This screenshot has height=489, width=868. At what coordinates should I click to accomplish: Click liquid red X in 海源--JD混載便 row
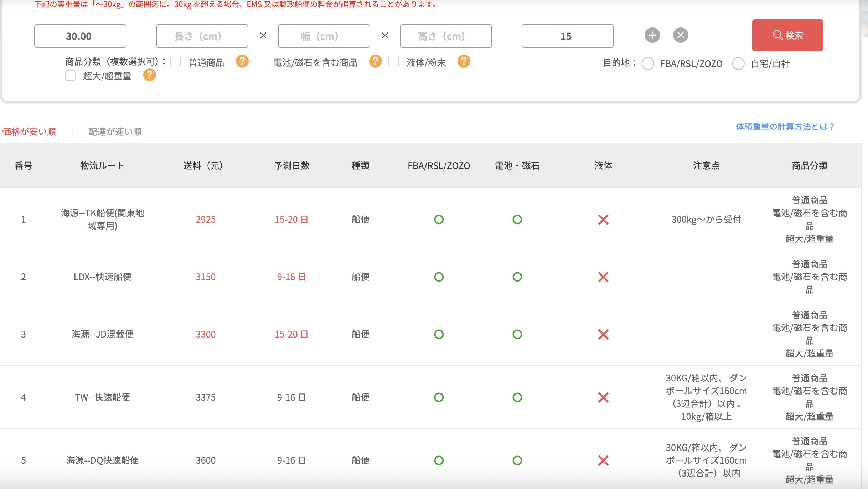coord(603,334)
